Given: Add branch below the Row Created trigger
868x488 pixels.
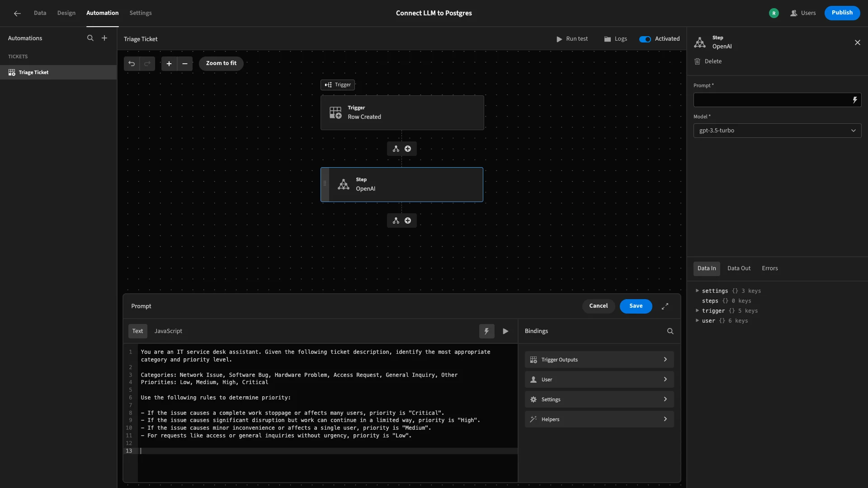Looking at the screenshot, I should (396, 149).
